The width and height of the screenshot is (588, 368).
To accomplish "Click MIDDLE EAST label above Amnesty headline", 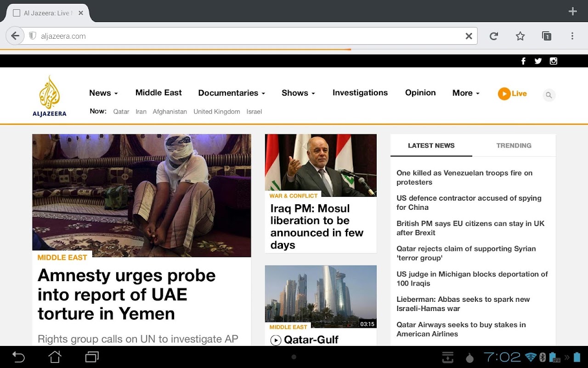I will (62, 258).
